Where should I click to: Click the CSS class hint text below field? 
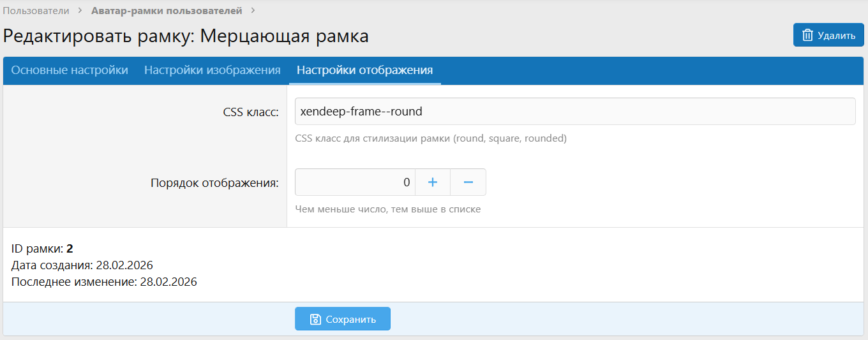(431, 138)
